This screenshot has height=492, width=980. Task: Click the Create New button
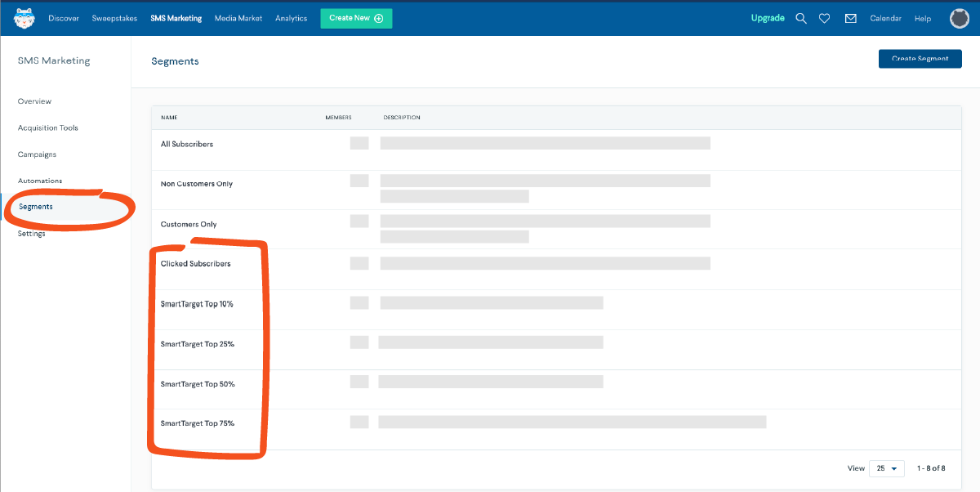356,18
